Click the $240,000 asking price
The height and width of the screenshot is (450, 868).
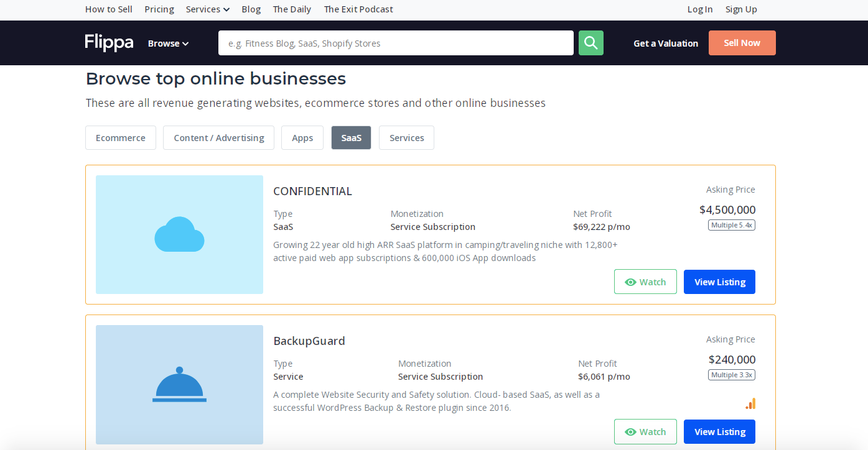point(732,360)
